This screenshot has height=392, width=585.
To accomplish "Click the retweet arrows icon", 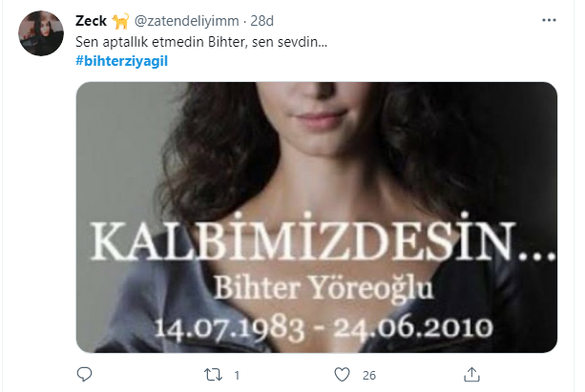I will [x=213, y=375].
